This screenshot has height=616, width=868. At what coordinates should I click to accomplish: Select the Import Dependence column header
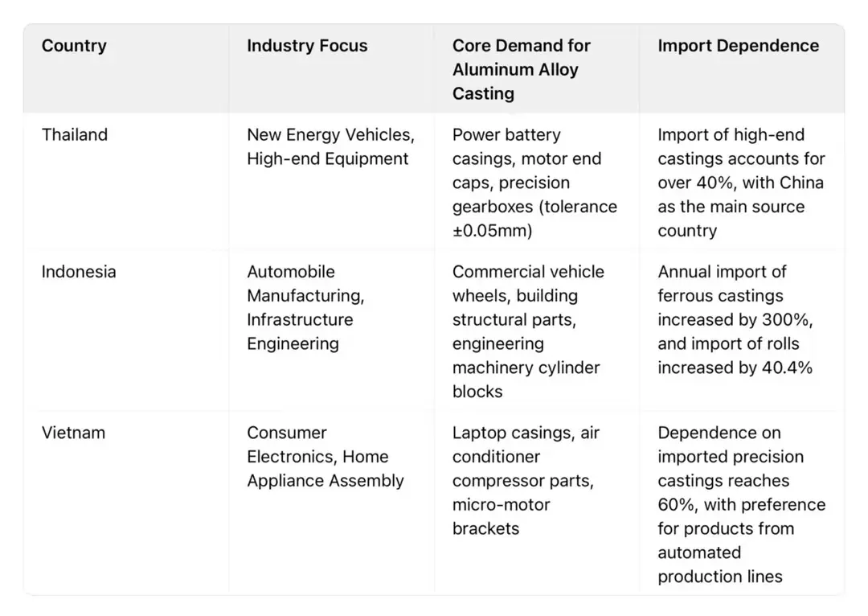click(x=738, y=46)
